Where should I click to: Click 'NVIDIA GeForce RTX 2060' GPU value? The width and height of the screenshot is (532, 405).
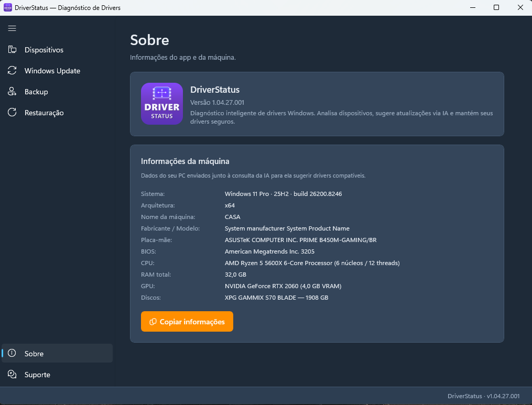(x=283, y=286)
